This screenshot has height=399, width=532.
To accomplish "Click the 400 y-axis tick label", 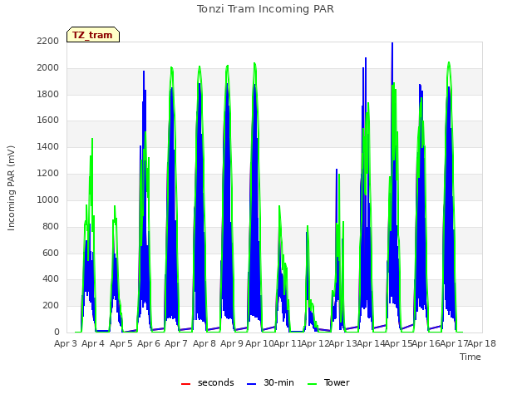I will tap(51, 279).
